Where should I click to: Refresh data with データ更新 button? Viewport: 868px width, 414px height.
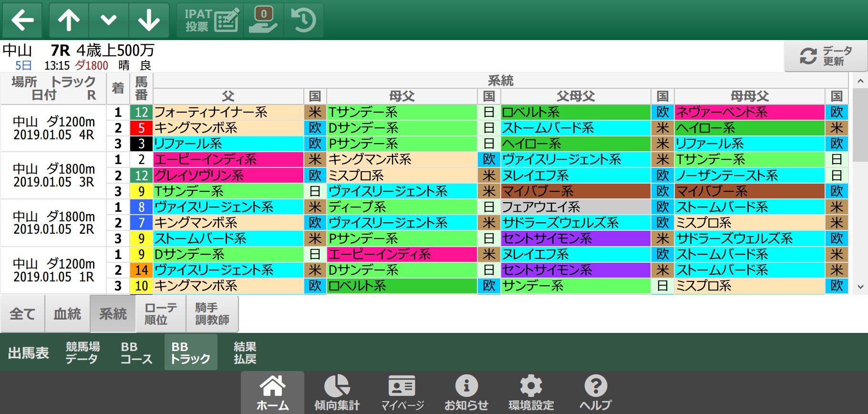[x=826, y=56]
